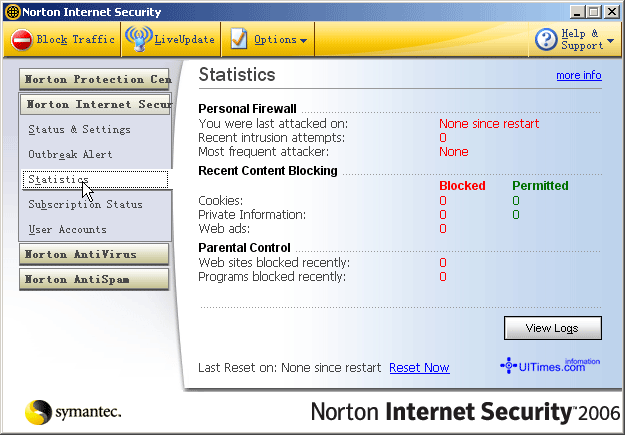The image size is (625, 435).
Task: Maximize the Norton Internet Security window
Action: click(x=594, y=12)
